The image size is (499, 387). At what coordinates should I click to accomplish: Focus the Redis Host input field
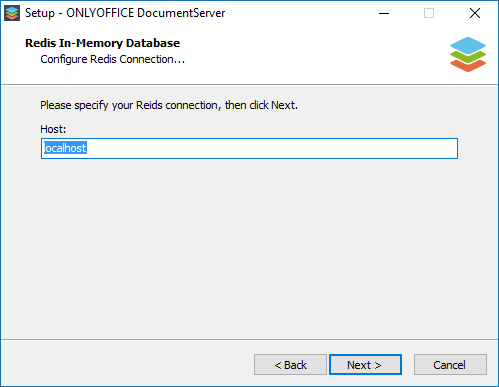point(249,148)
